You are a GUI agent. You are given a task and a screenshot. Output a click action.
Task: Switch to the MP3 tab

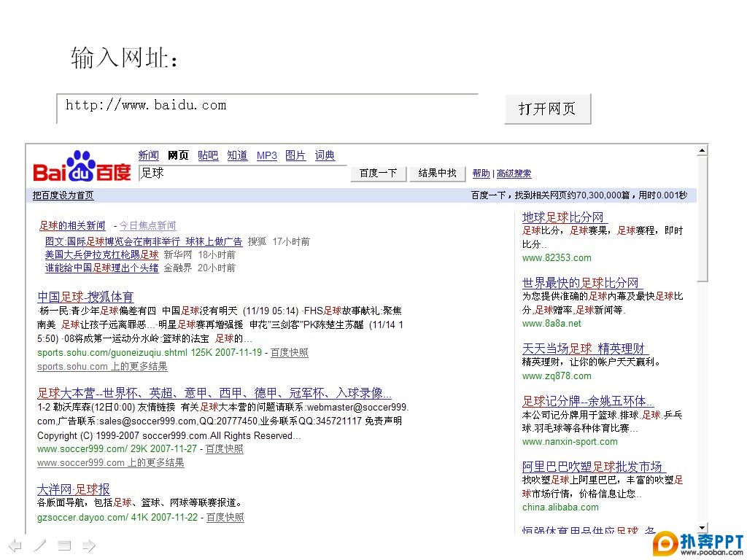tap(267, 155)
